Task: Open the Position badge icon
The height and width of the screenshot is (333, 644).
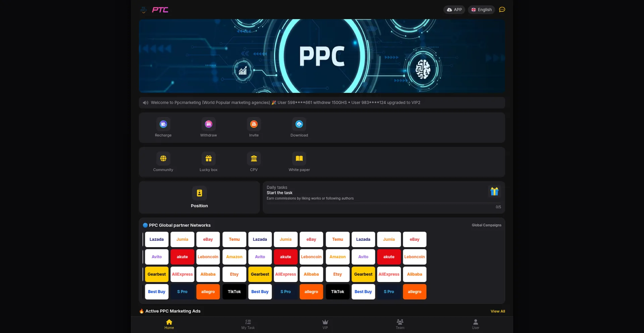Action: (199, 193)
